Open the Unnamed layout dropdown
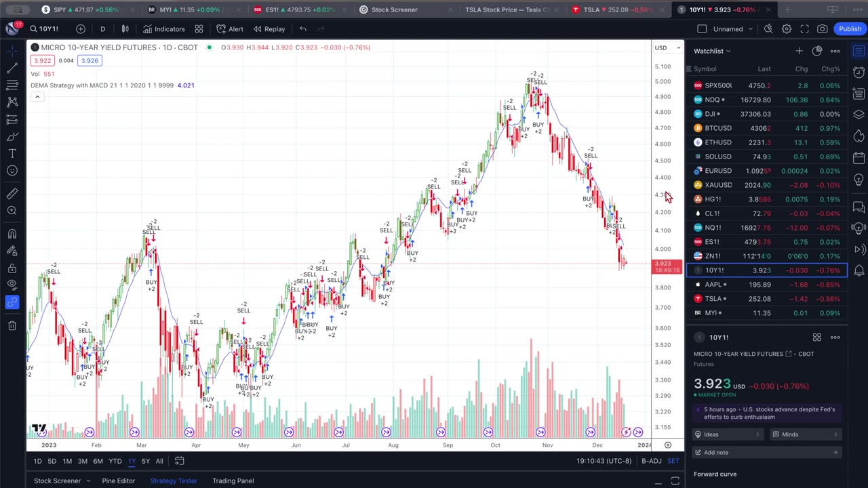 (733, 29)
